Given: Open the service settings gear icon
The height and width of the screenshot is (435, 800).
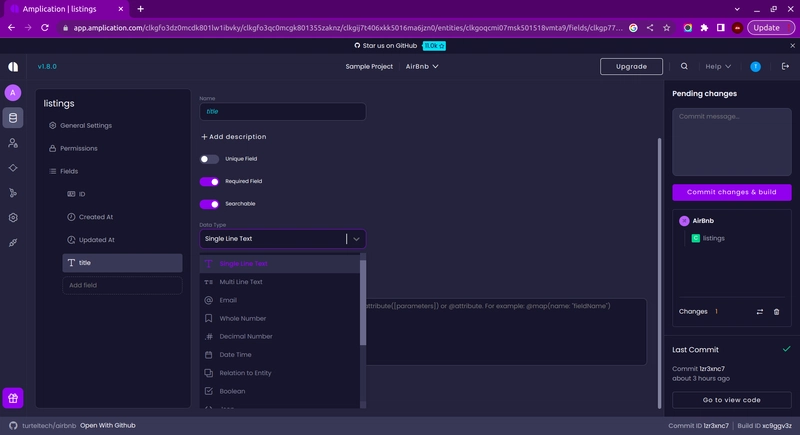Looking at the screenshot, I should tap(13, 218).
